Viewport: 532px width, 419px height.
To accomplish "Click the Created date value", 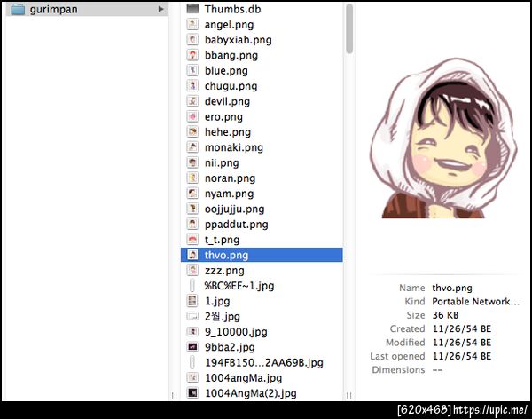I will point(462,328).
